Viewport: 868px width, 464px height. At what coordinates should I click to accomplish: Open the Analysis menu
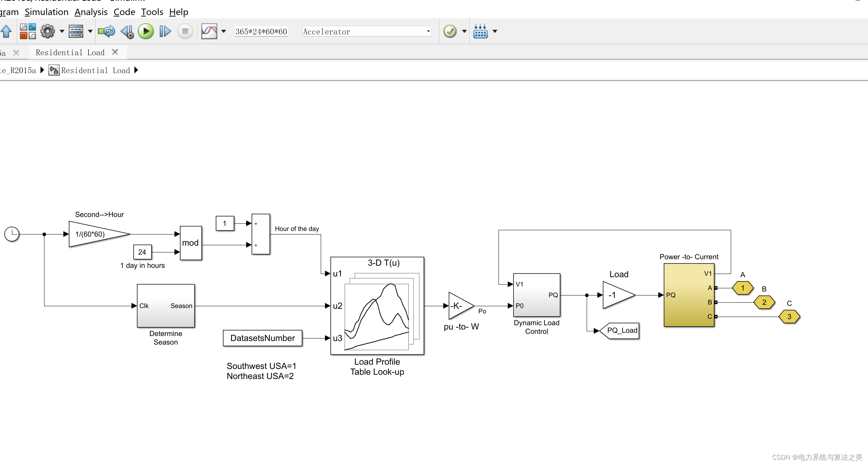click(x=91, y=12)
